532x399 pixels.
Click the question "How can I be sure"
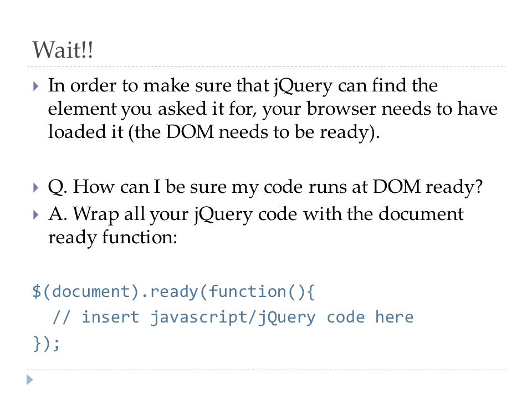150,187
